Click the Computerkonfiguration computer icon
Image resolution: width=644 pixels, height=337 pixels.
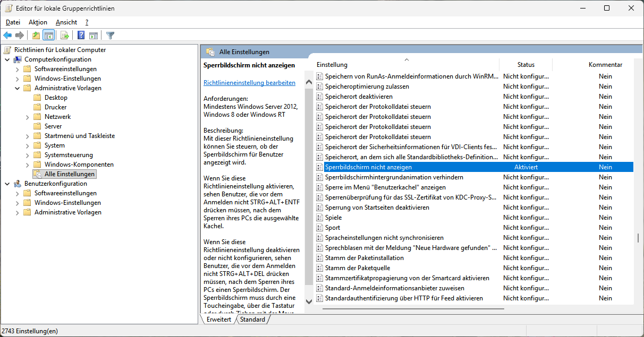[x=18, y=59]
